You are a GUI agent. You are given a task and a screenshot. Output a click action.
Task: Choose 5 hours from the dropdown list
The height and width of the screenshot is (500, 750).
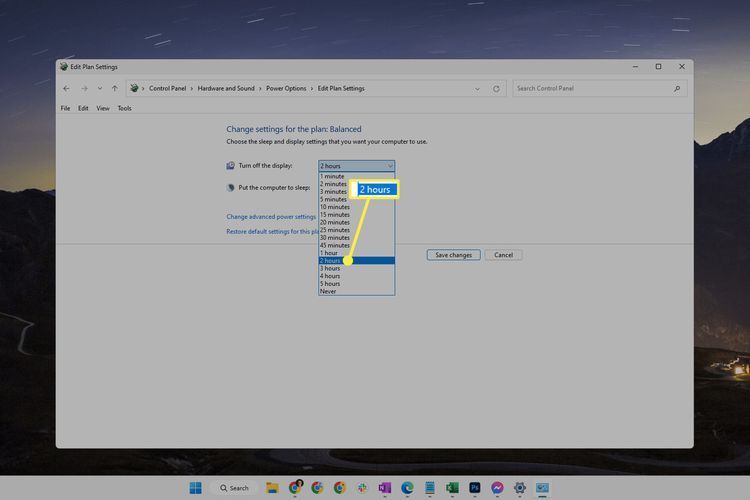click(330, 284)
